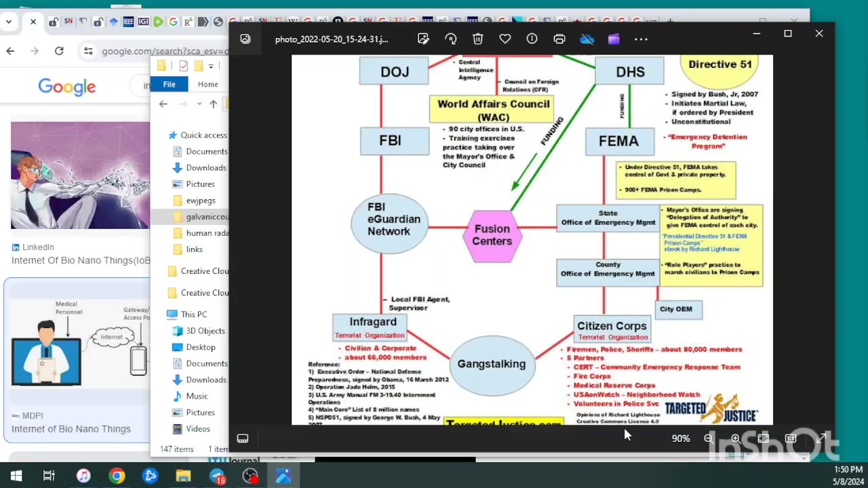Open the IGI bookmark in Chrome

(143, 22)
